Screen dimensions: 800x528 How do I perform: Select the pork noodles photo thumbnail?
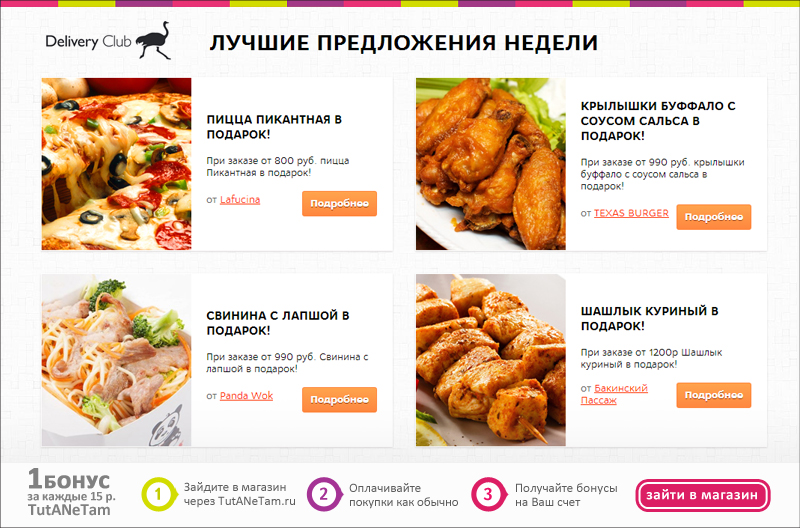tap(117, 360)
